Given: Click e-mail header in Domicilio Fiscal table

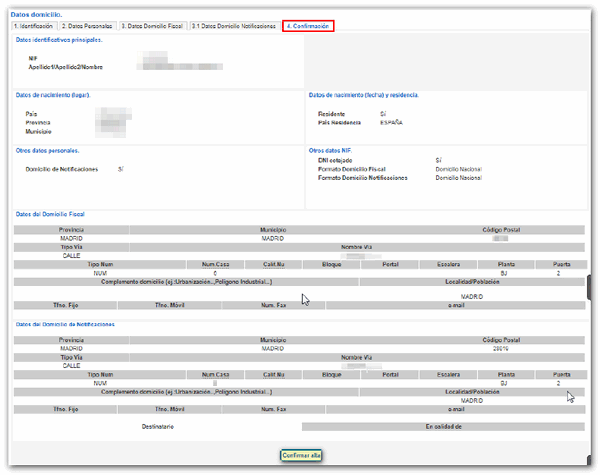Looking at the screenshot, I should point(456,305).
